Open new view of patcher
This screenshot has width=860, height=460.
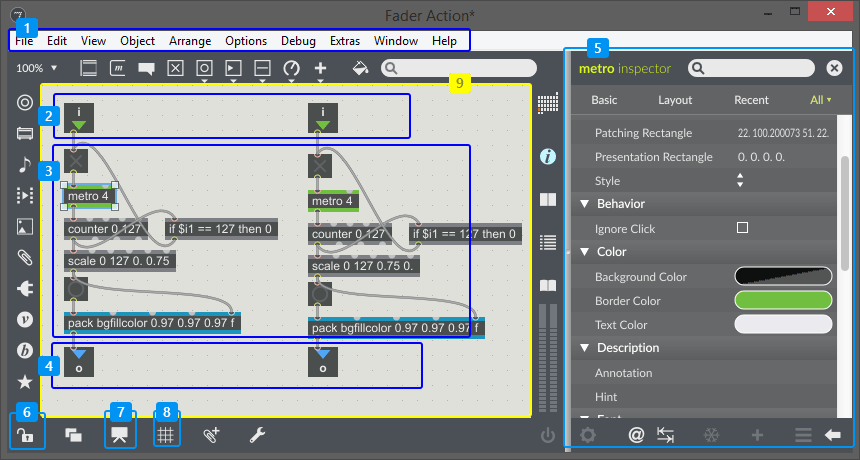[x=73, y=435]
